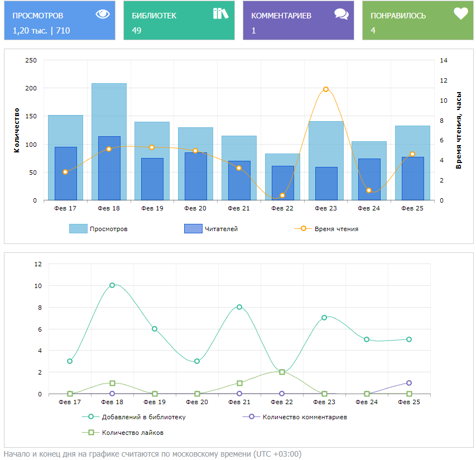Hide Добавлений в библиотеку line via legend

pos(143,417)
